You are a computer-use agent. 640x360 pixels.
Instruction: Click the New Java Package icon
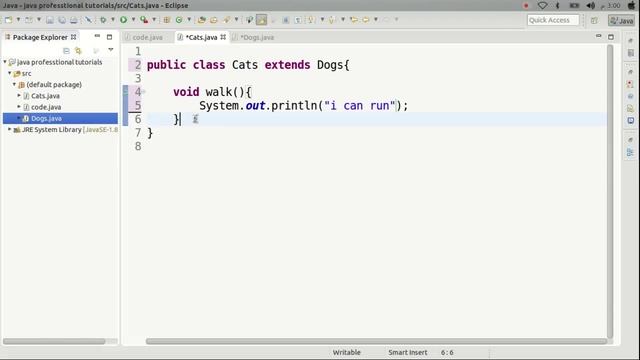[x=167, y=20]
